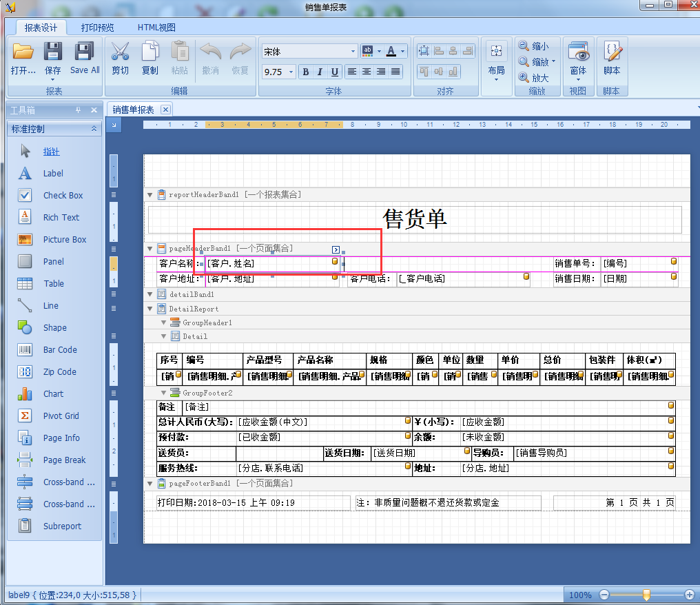Collapse the GroupHeader1 band
The image size is (700, 605).
coord(164,322)
